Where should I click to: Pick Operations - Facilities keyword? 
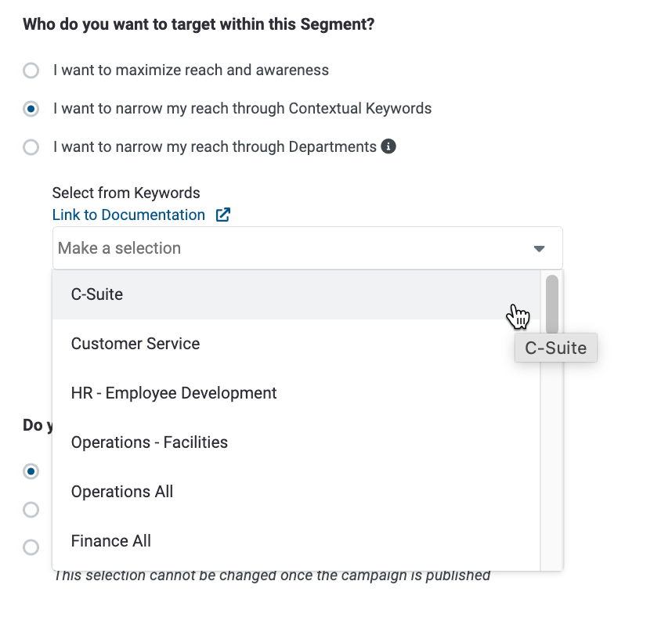point(296,442)
